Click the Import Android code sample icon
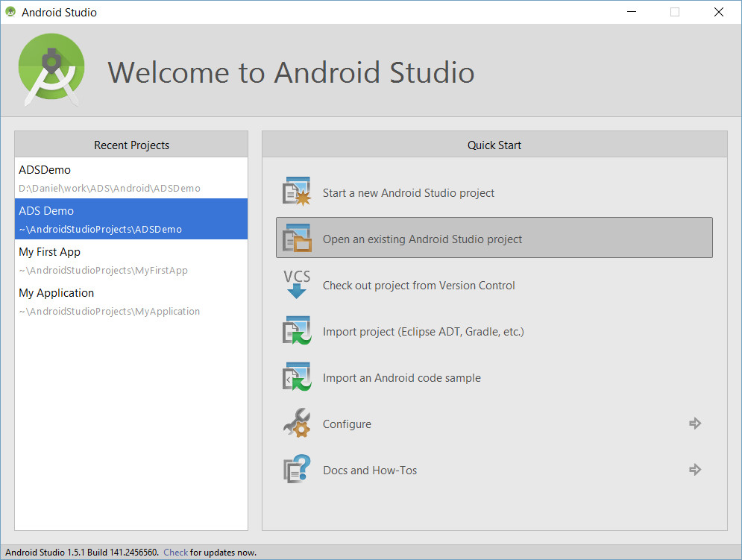 tap(297, 377)
